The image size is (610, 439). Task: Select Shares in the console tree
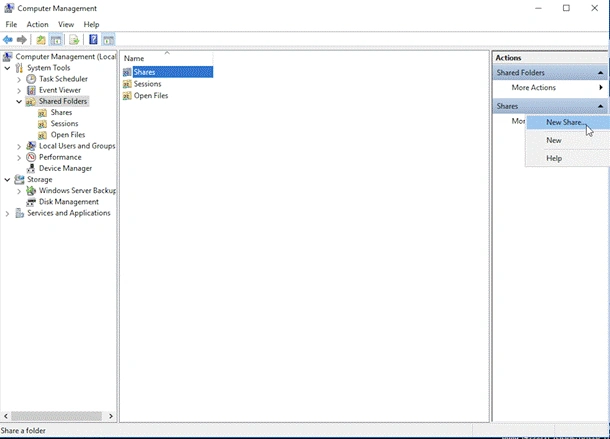pos(61,112)
